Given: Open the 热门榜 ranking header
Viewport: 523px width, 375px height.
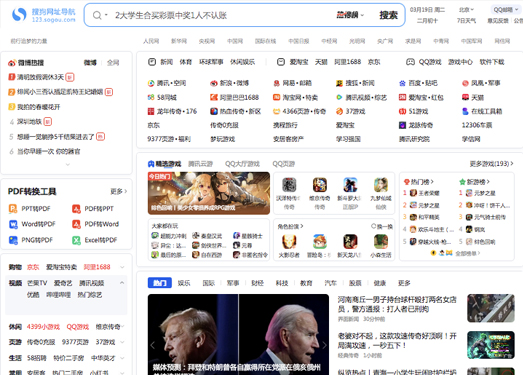Looking at the screenshot, I should click(419, 182).
